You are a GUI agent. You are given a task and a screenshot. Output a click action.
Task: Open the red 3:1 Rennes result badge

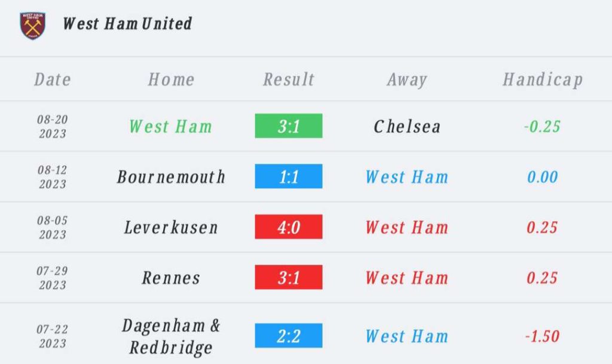pos(289,277)
